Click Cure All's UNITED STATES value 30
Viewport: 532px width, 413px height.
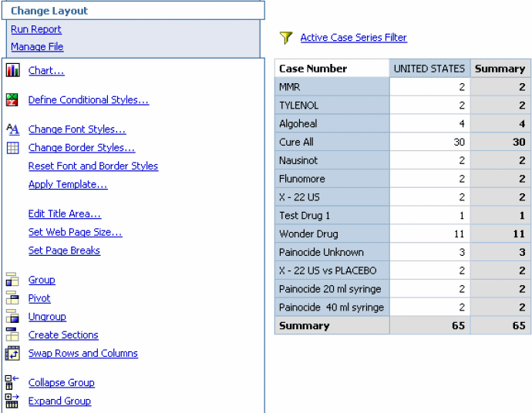(x=429, y=142)
